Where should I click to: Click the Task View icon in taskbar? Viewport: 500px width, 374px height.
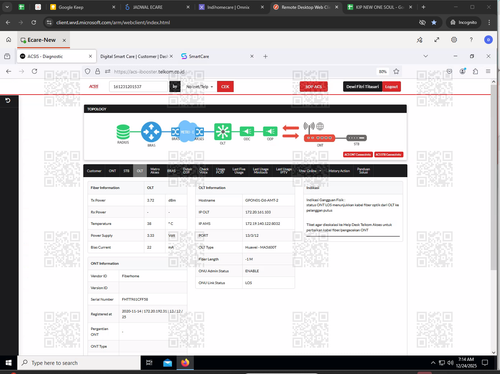click(149, 363)
